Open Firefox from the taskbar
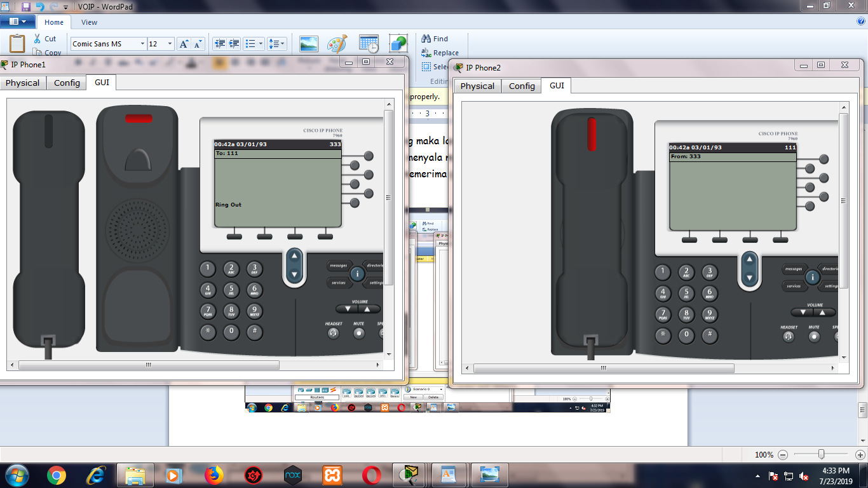Screen dimensions: 868x488 tap(214, 475)
